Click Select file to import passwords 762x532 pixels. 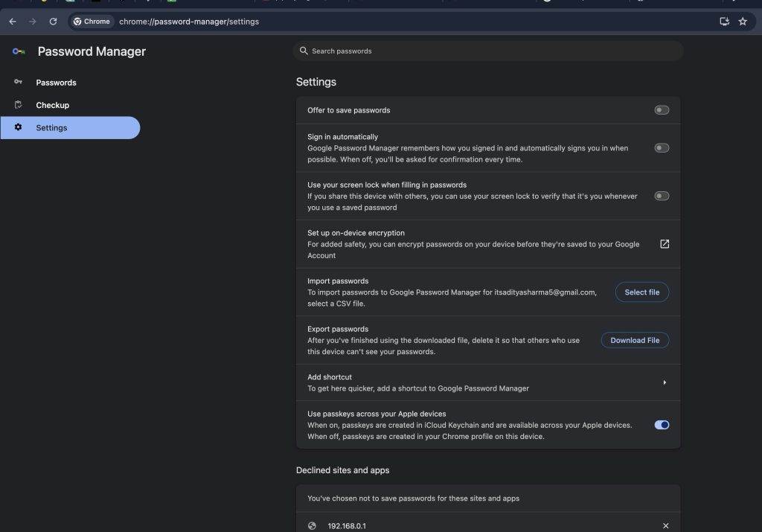click(x=641, y=292)
